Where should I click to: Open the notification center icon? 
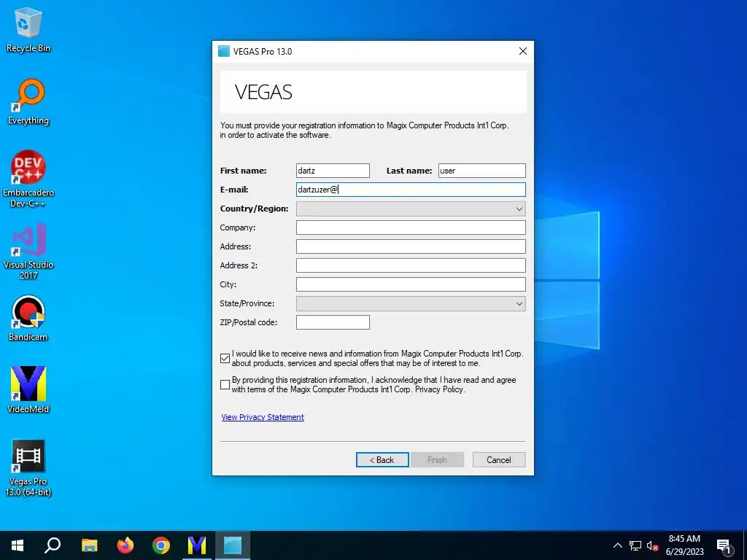click(x=724, y=545)
